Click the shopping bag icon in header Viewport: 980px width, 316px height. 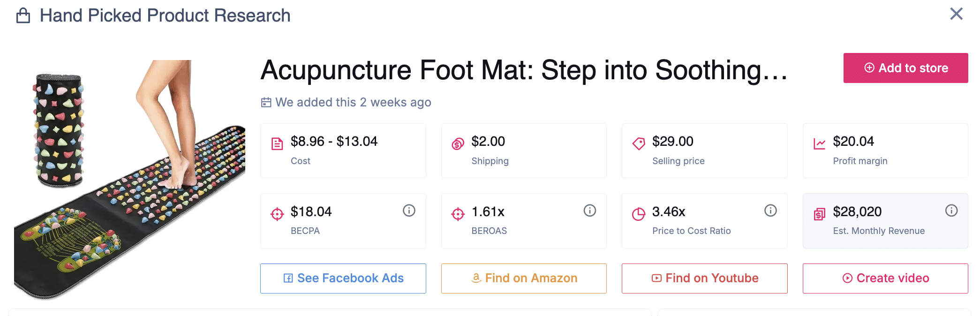(23, 15)
